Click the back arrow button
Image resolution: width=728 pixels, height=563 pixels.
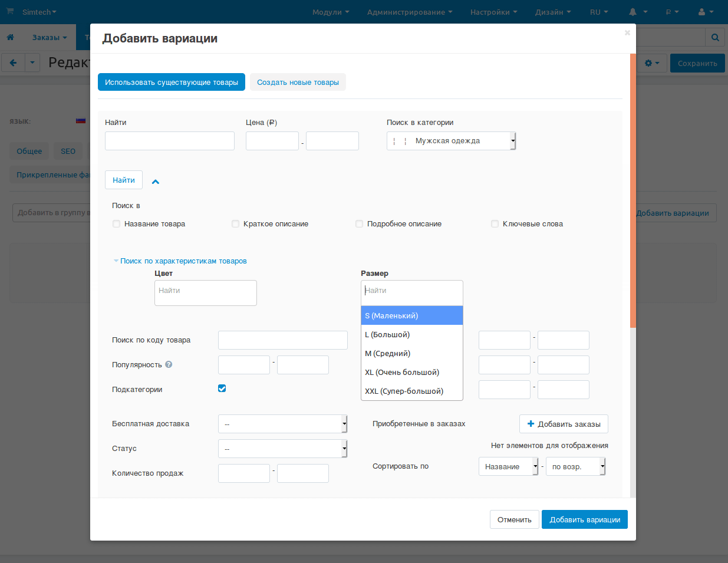(x=13, y=62)
